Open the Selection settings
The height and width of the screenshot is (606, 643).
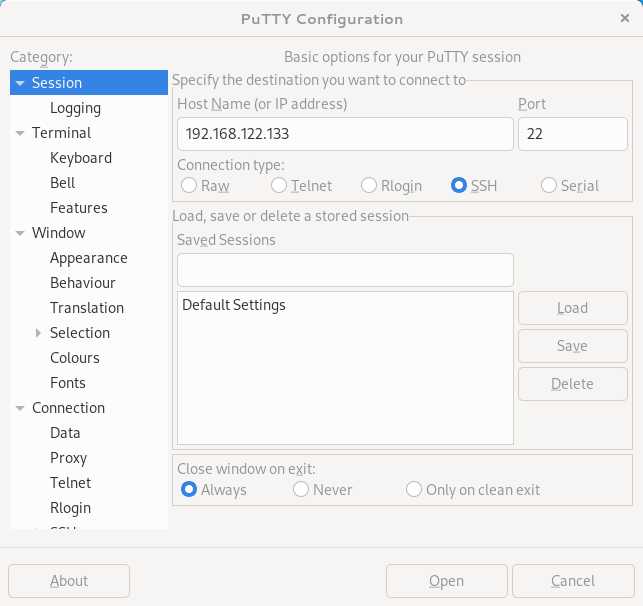pos(89,333)
